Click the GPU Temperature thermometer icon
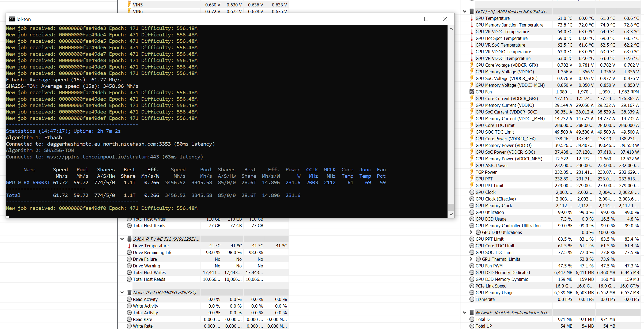The image size is (644, 329). click(x=472, y=18)
